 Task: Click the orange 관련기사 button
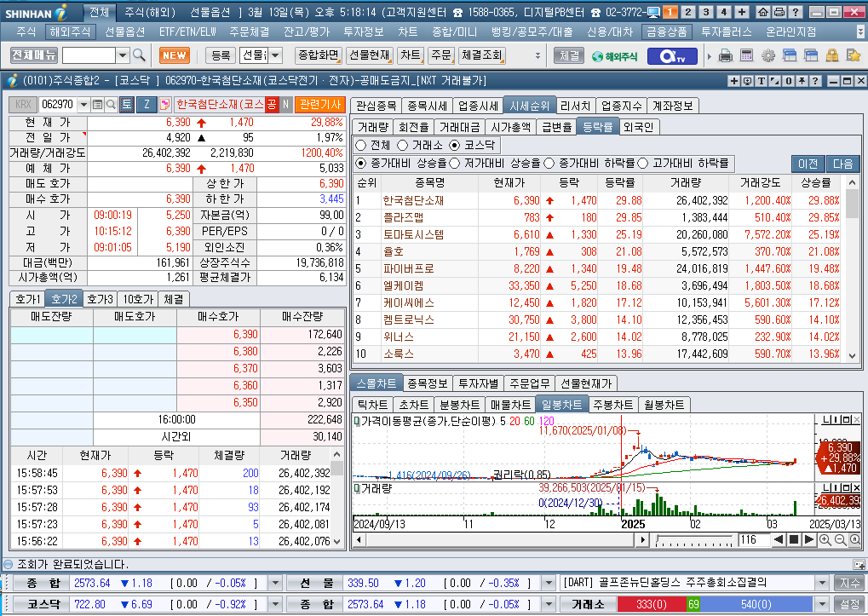(320, 104)
